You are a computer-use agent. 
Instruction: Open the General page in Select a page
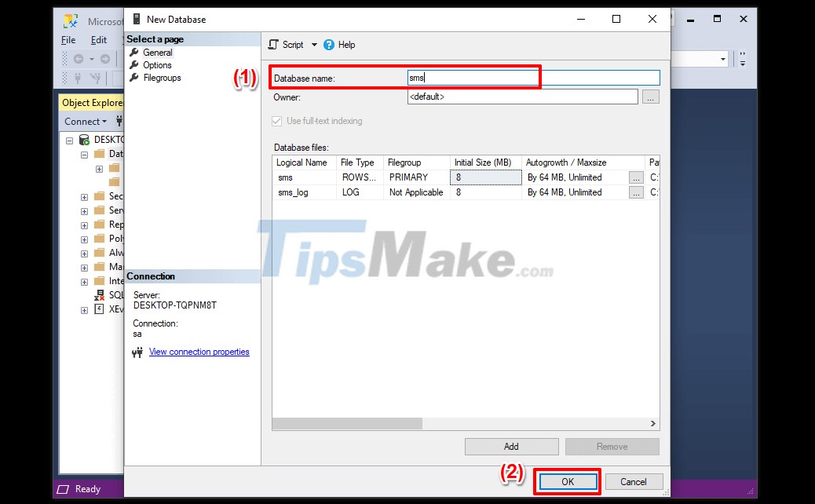click(x=159, y=52)
